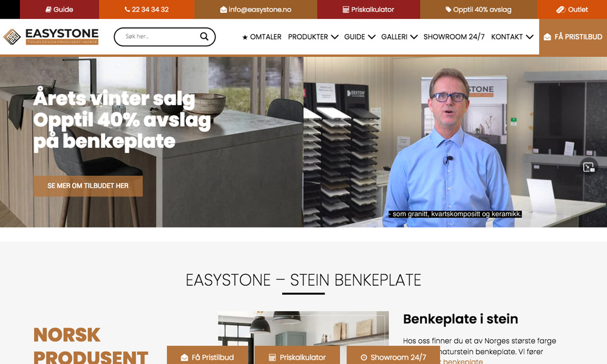Expand the Galleri dropdown menu
Screen dimensions: 607x364
pos(399,37)
